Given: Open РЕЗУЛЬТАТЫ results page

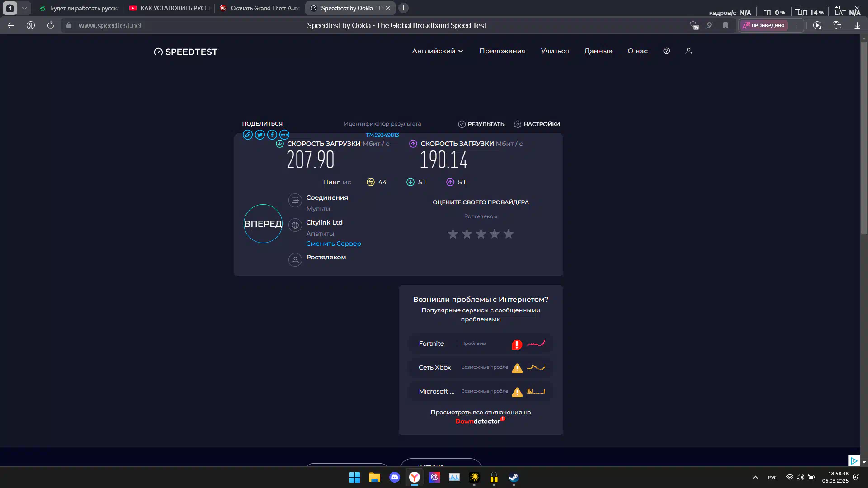Looking at the screenshot, I should pos(482,124).
